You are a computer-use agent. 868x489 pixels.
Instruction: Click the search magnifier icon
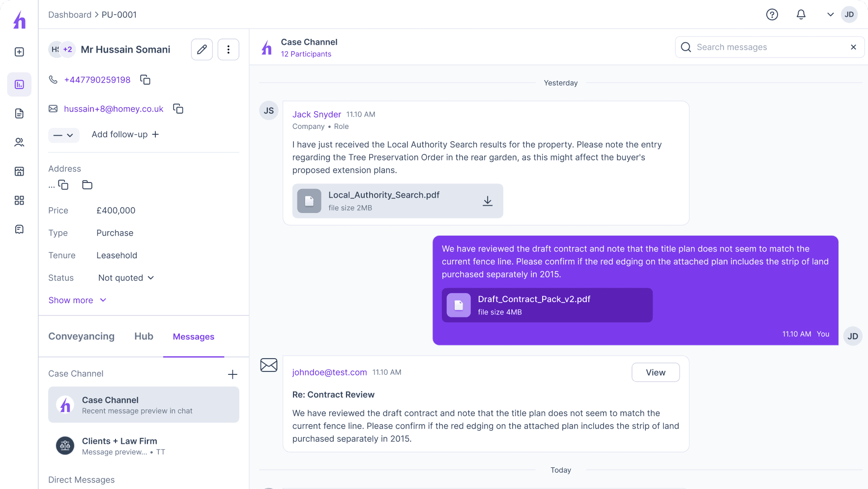[686, 47]
